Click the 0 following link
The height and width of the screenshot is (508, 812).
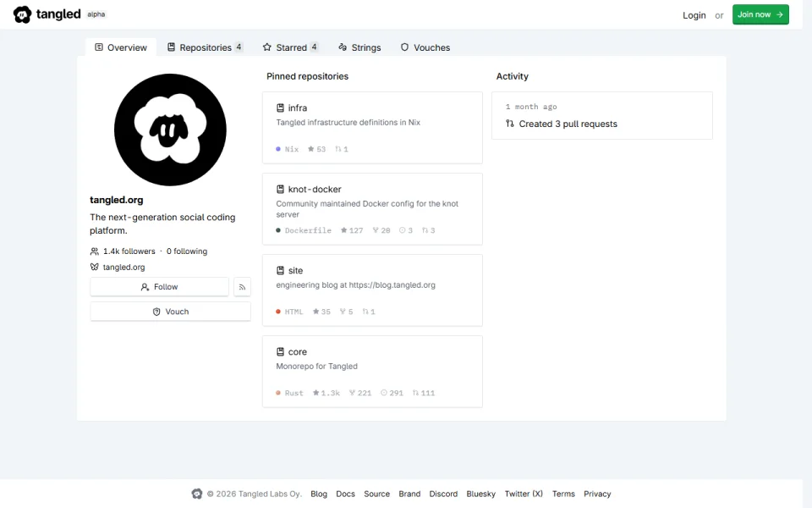coord(187,251)
